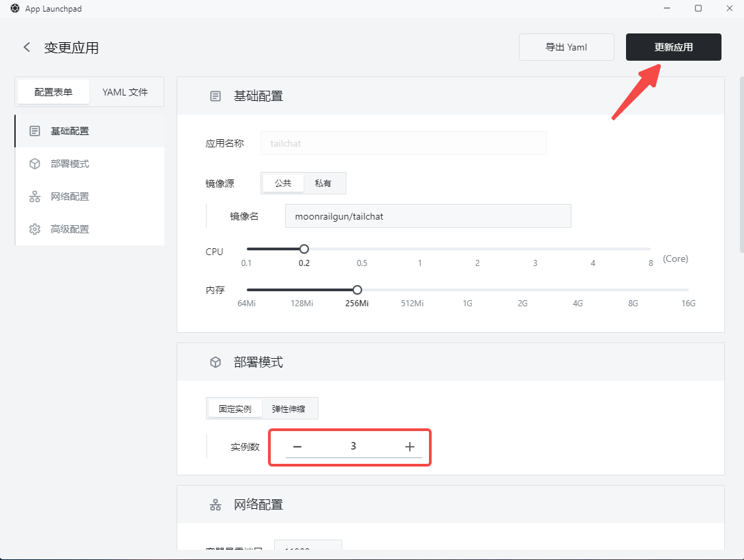This screenshot has width=744, height=560.
Task: Go back using the left chevron arrow
Action: click(27, 47)
